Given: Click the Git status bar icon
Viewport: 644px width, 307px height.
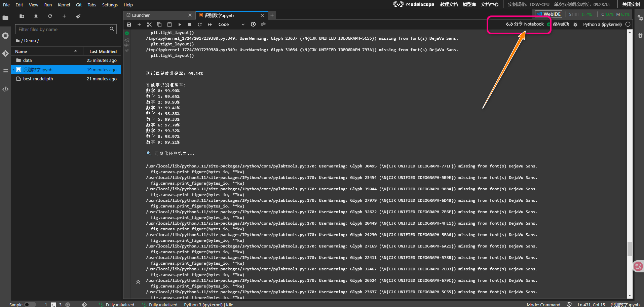Looking at the screenshot, I should (x=84, y=304).
